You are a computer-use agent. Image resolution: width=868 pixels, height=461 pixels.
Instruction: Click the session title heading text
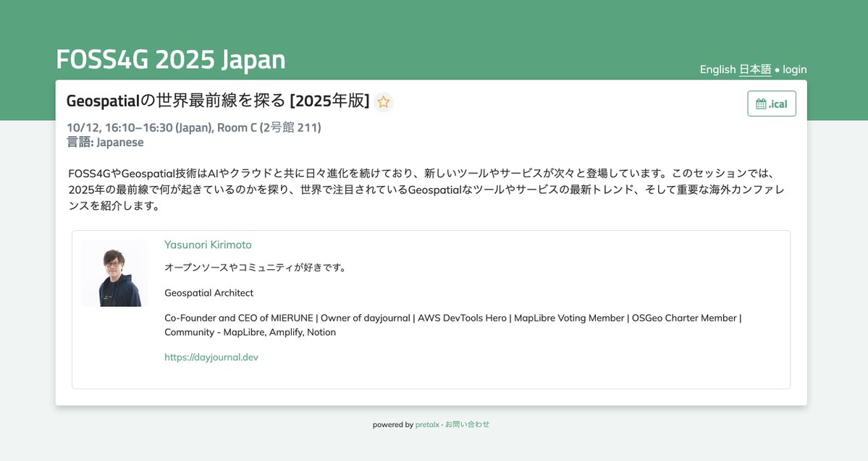pyautogui.click(x=218, y=101)
